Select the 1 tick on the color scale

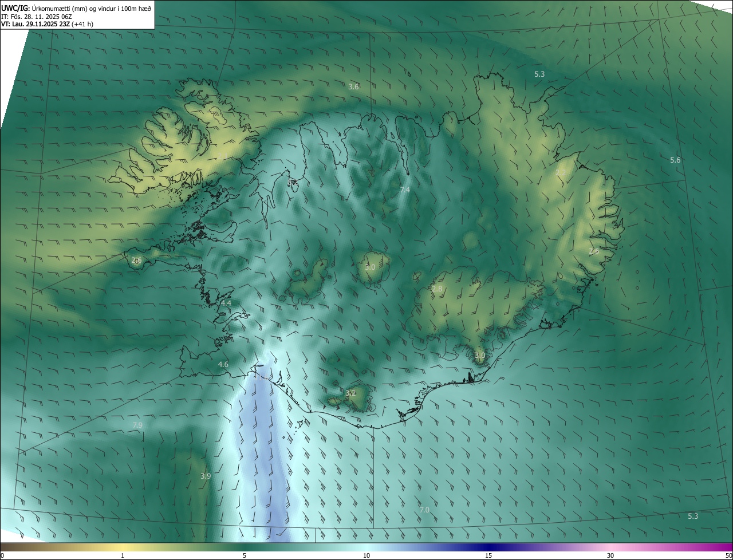point(123,555)
